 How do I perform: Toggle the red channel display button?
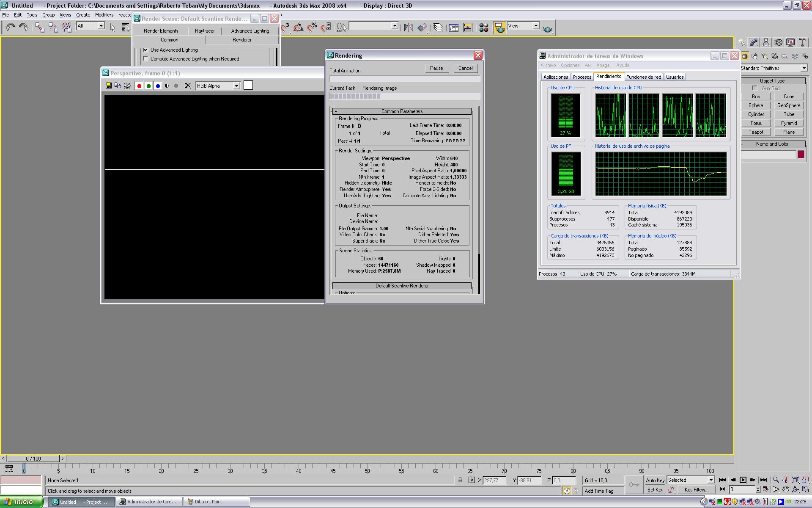click(139, 86)
